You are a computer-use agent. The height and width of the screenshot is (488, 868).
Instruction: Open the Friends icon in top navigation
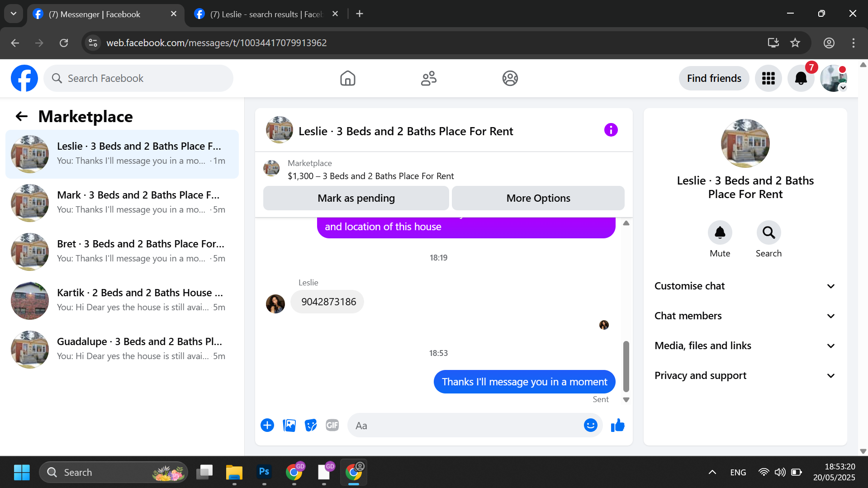point(428,78)
